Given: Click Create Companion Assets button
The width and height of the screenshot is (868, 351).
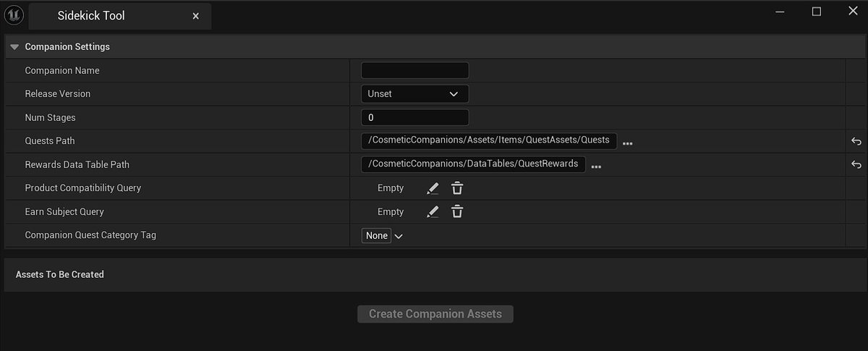Looking at the screenshot, I should click(x=435, y=314).
